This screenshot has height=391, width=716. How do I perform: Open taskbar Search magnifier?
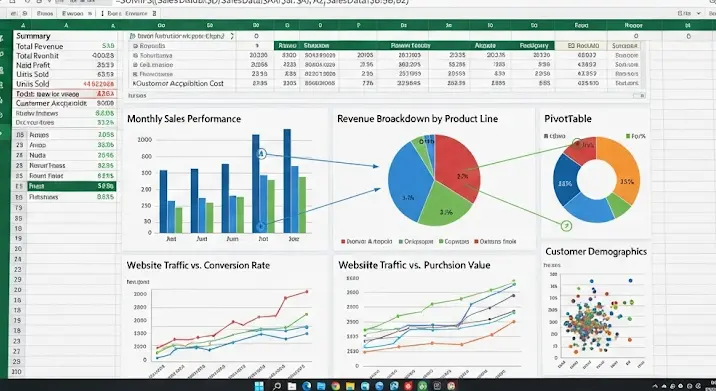[x=277, y=386]
